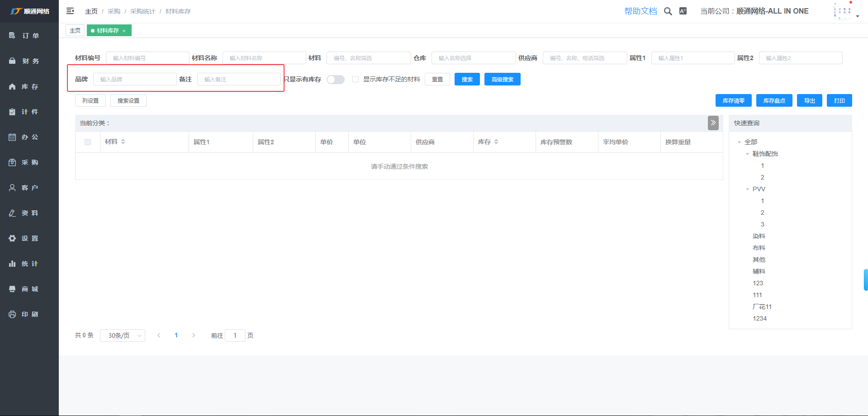Toggle the 只显示有库存 switch
The width and height of the screenshot is (868, 416).
click(x=336, y=80)
